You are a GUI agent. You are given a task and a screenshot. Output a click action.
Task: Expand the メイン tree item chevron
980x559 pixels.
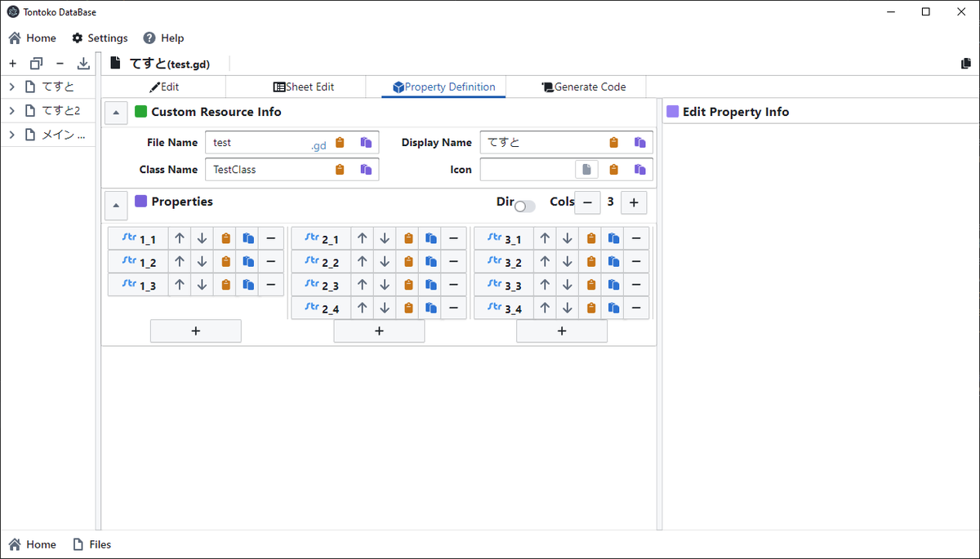[x=12, y=135]
